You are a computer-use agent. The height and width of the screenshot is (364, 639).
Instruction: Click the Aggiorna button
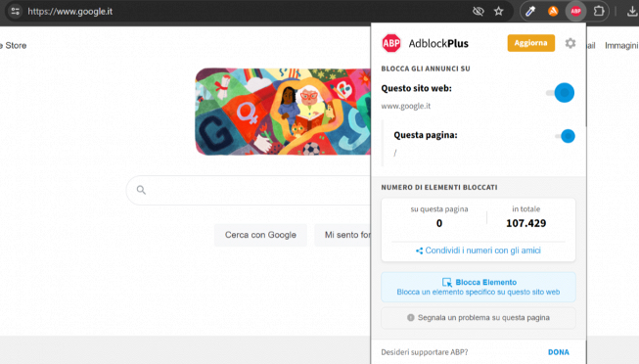coord(531,43)
